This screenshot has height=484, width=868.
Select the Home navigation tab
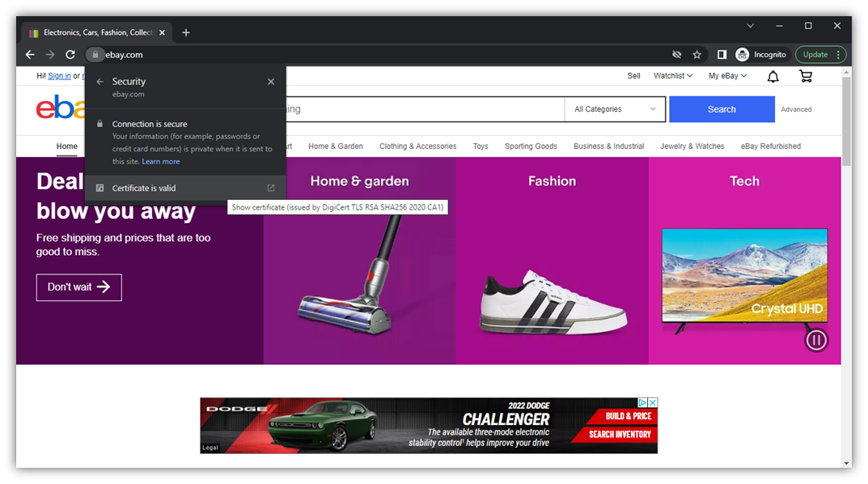point(67,146)
